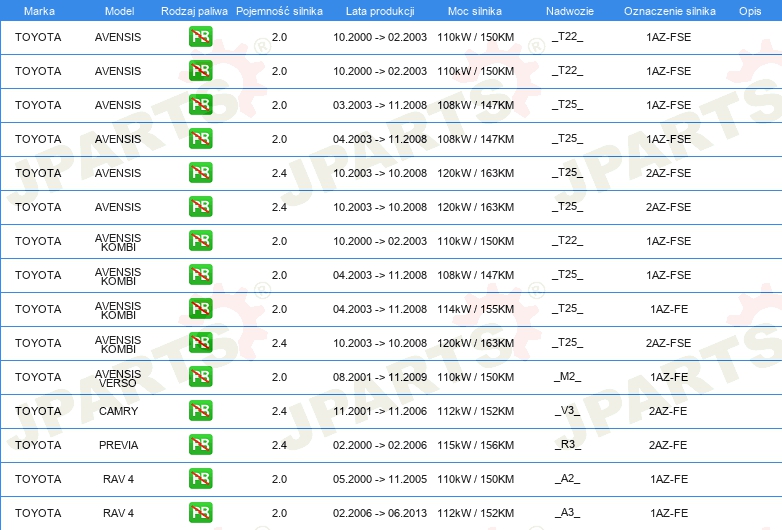
Task: Click the _A2_ body code cell
Action: coord(568,479)
